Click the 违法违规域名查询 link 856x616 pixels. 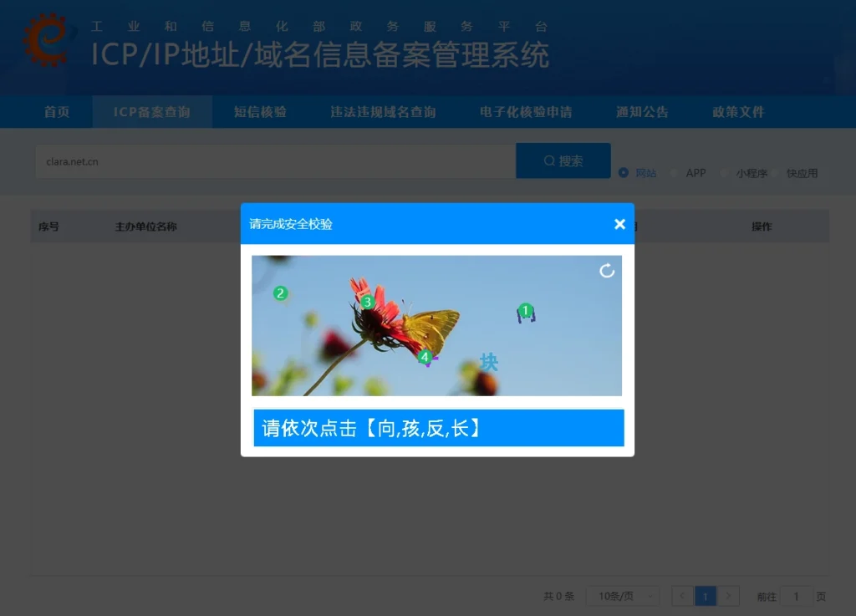click(382, 111)
